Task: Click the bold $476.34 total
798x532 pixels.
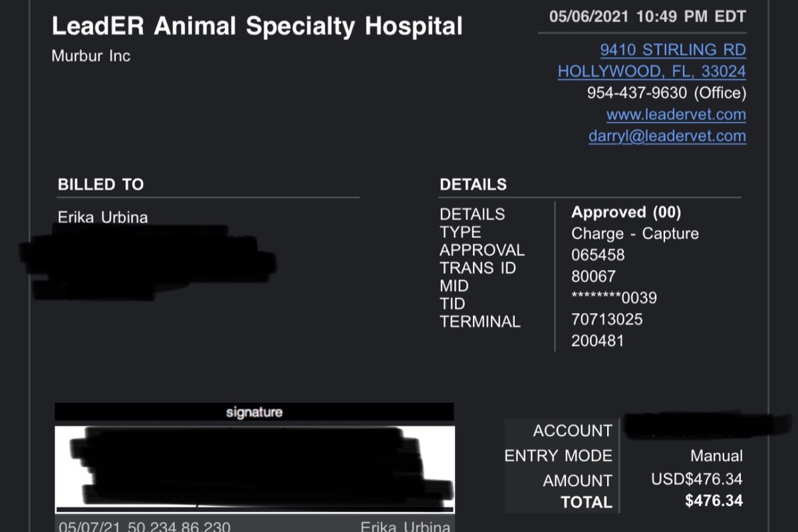Action: click(x=714, y=501)
